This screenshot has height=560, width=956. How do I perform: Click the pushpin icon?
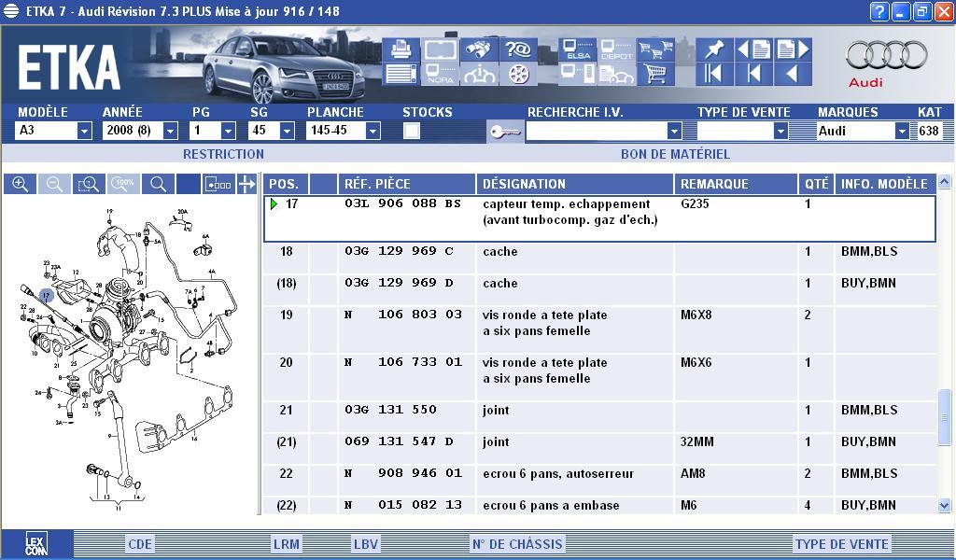point(714,49)
